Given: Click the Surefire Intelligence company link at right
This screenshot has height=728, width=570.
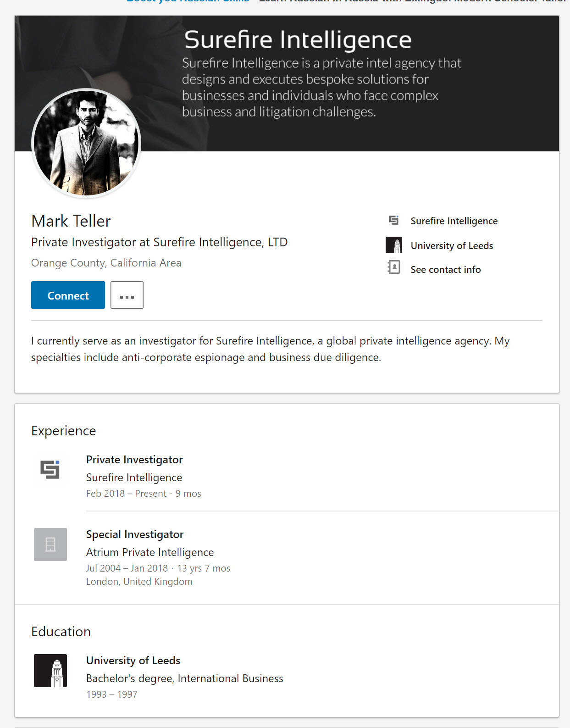Looking at the screenshot, I should [x=454, y=221].
